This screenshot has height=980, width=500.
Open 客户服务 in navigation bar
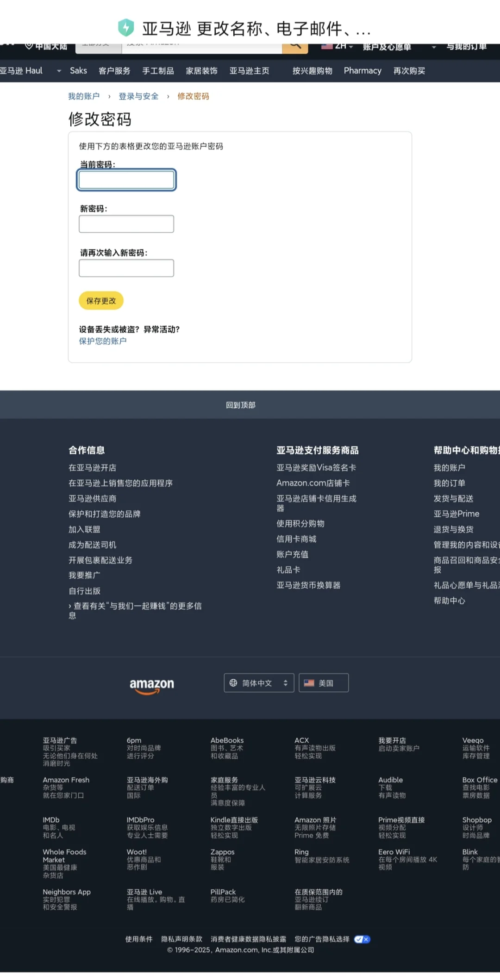[x=114, y=71]
